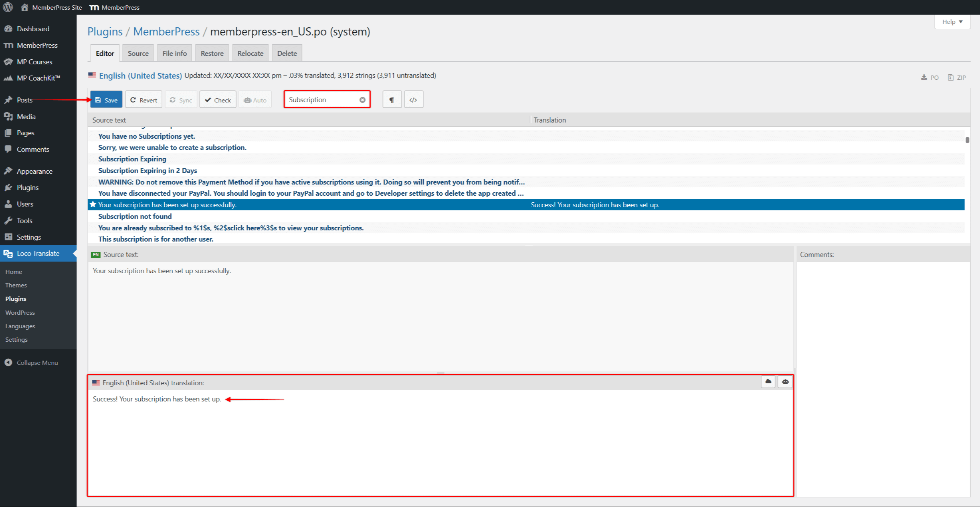Download the ZIP archive

pos(956,77)
